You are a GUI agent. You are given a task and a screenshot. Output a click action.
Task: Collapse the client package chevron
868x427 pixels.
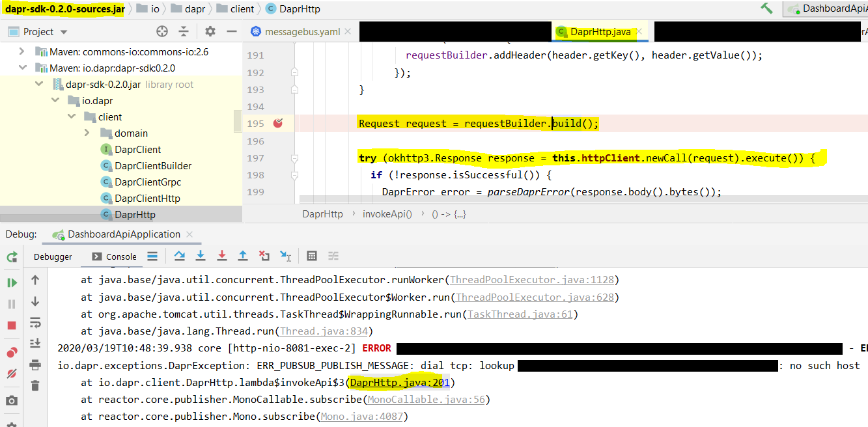coord(72,117)
